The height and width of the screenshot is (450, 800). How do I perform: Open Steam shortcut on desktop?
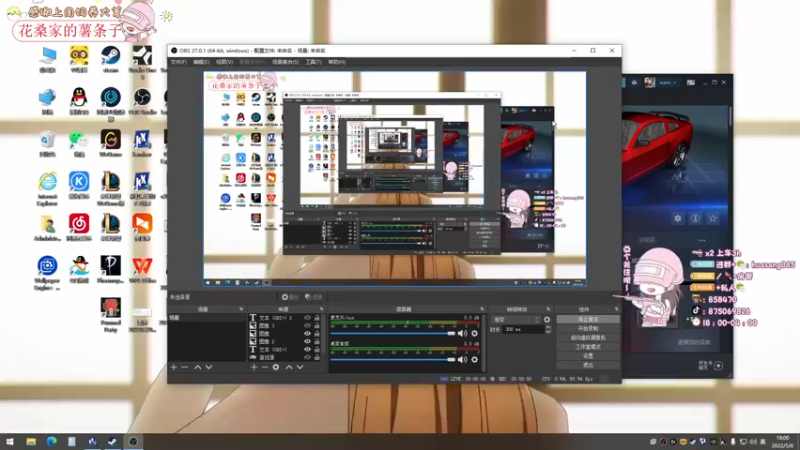[x=110, y=59]
